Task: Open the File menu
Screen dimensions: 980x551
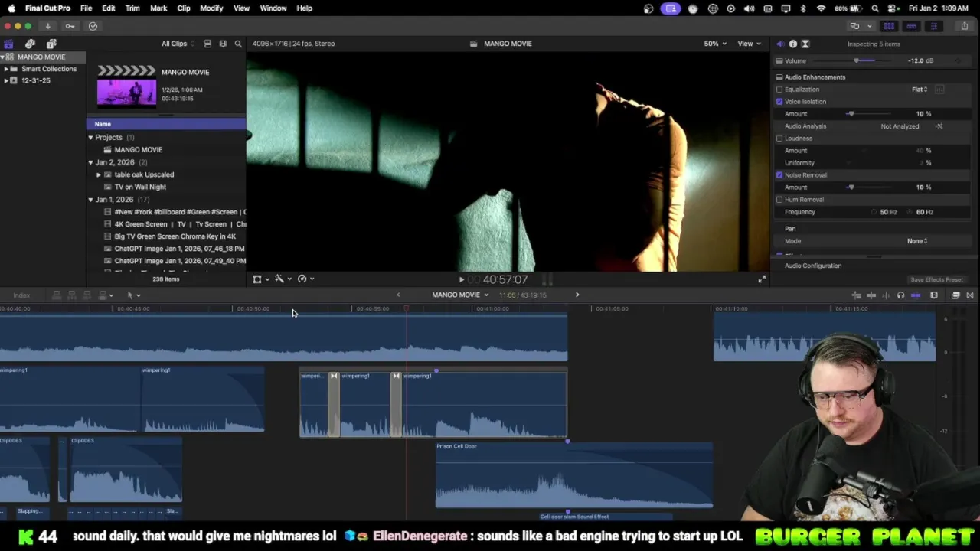Action: 86,8
